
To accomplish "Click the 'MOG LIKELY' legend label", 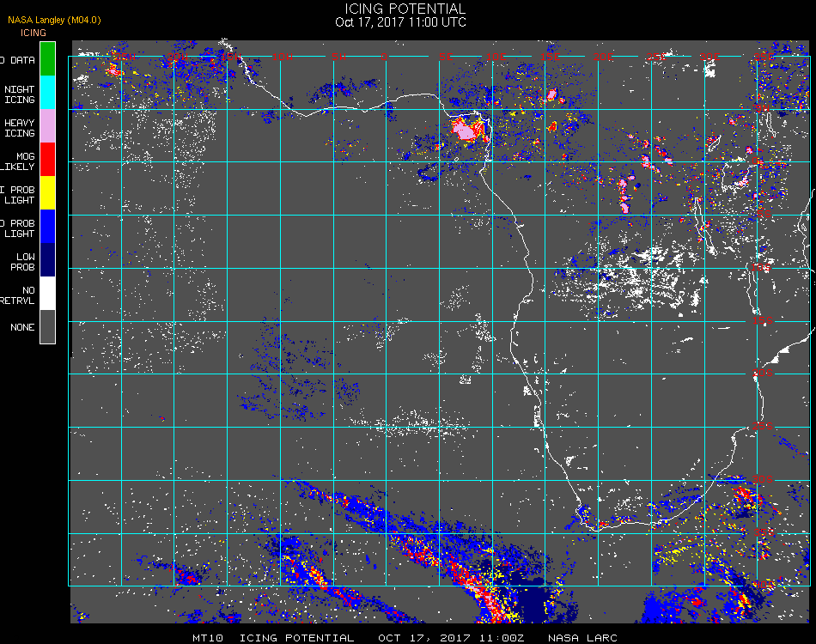I will point(18,161).
